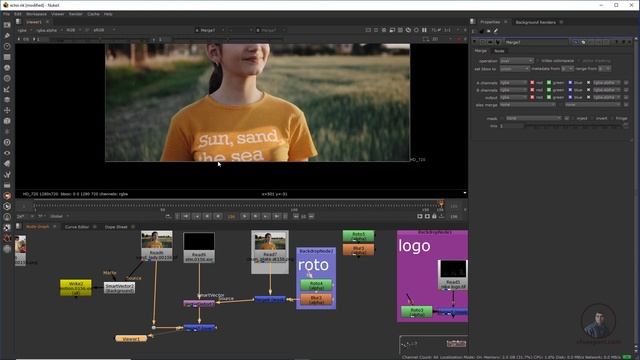640x360 pixels.
Task: Open the Cache menu
Action: click(93, 14)
